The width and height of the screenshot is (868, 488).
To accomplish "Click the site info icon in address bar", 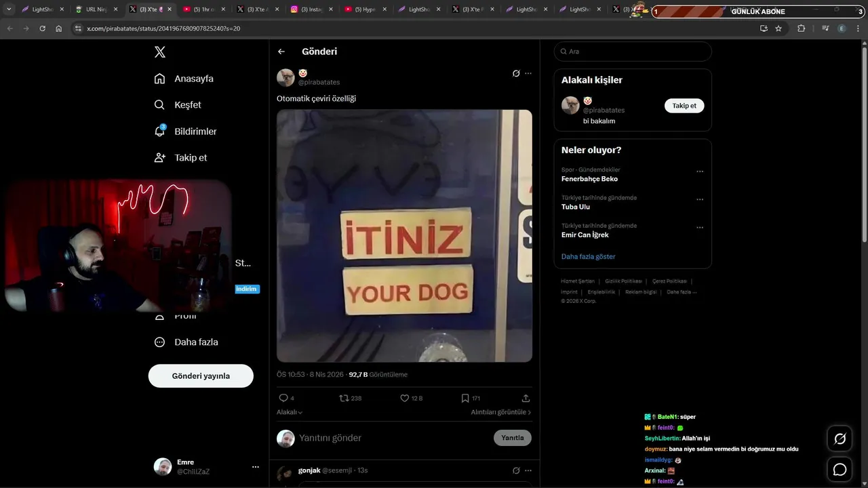I will [x=78, y=28].
